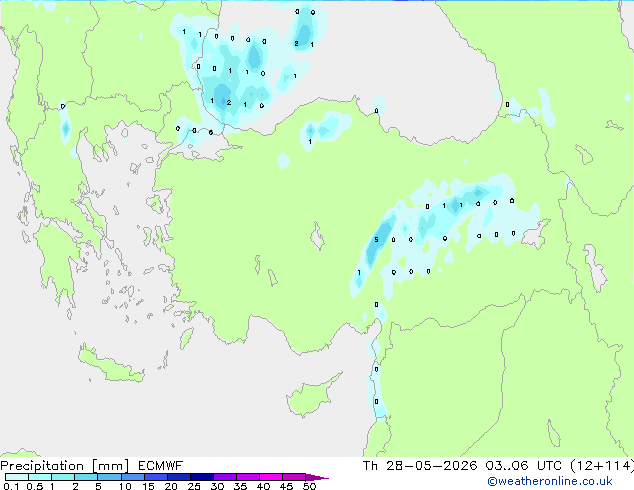Click the legend label '20'
634x490 pixels.
pos(171,486)
